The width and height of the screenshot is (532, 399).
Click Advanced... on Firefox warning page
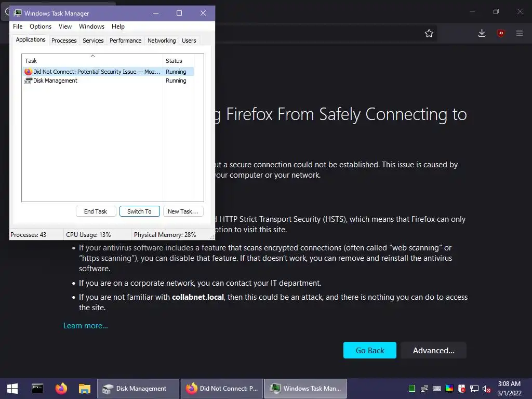point(434,351)
